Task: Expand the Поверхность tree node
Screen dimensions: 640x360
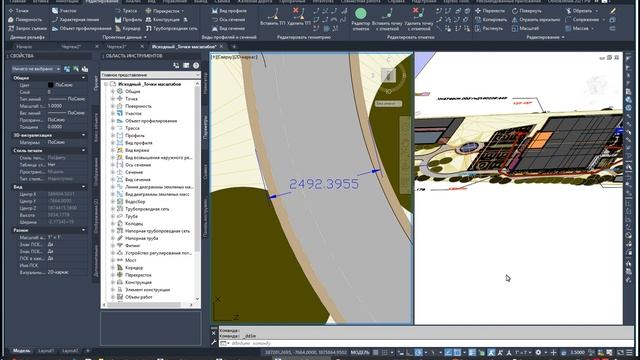Action: [x=113, y=106]
